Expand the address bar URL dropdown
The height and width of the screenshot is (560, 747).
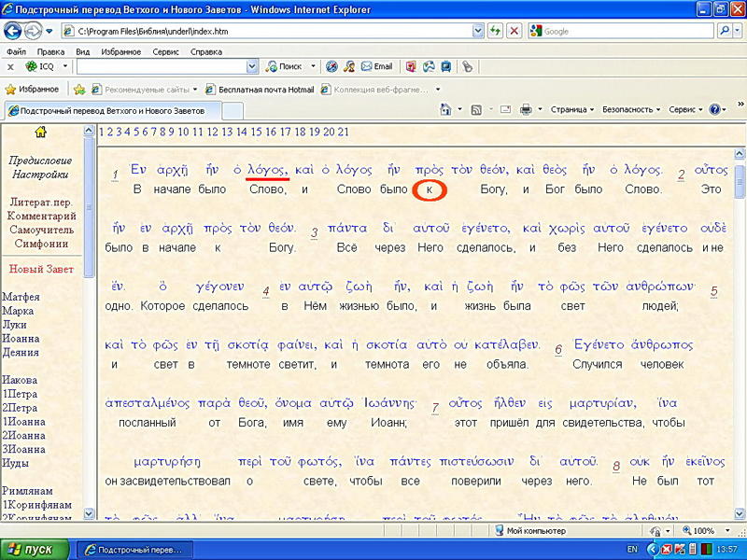click(476, 31)
